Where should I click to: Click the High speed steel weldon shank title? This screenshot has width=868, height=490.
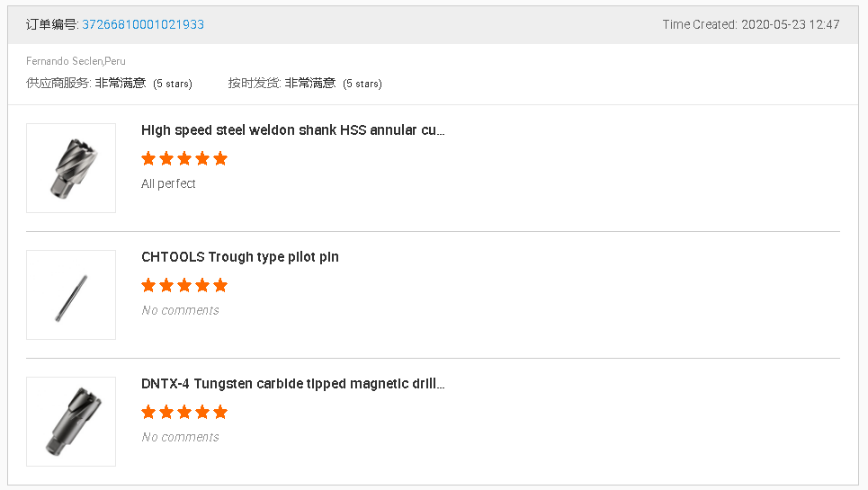[293, 130]
